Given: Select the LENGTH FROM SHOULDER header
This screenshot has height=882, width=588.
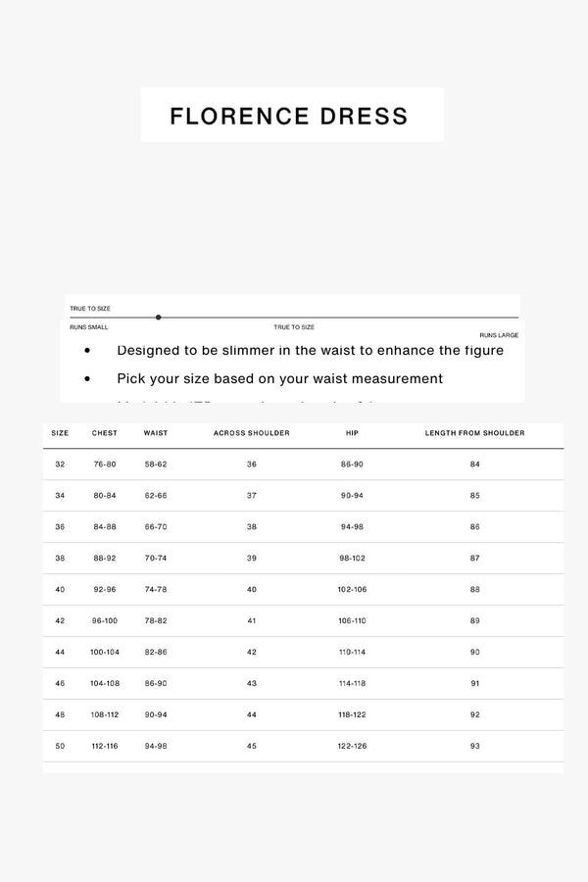Looking at the screenshot, I should coord(475,433).
